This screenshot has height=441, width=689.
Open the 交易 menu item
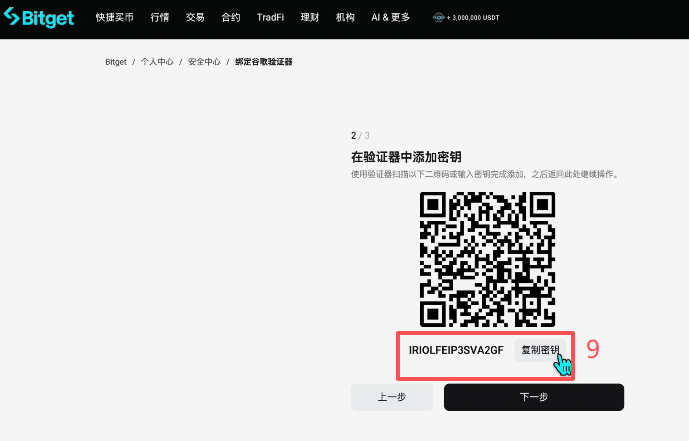click(x=195, y=18)
